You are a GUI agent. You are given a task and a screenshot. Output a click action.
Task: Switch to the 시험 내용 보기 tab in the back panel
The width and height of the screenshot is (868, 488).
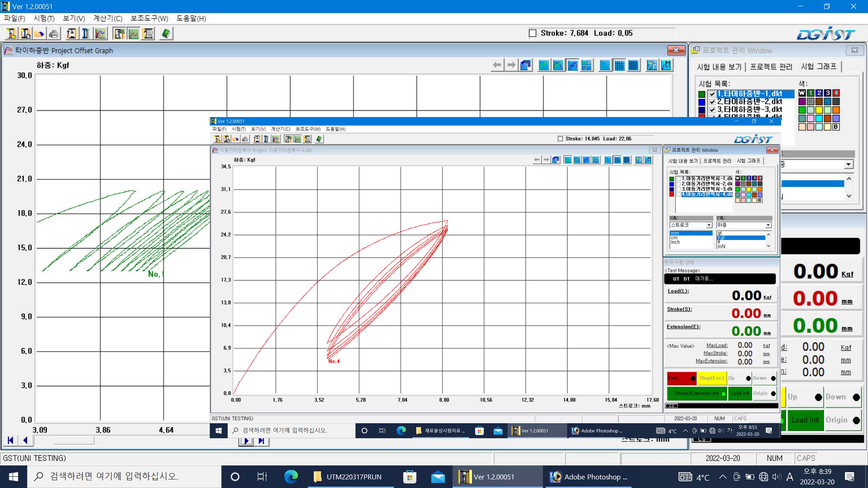[719, 67]
